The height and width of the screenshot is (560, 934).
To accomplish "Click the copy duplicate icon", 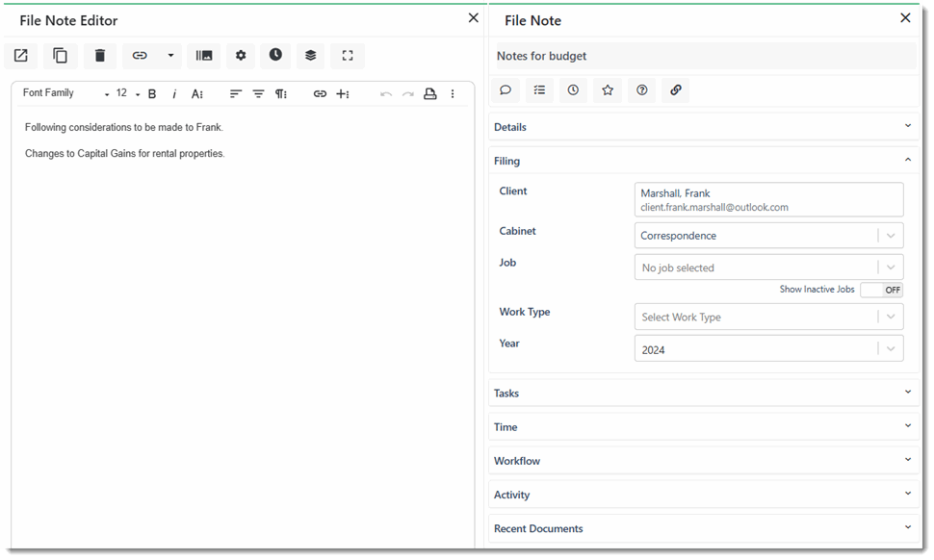I will [60, 56].
